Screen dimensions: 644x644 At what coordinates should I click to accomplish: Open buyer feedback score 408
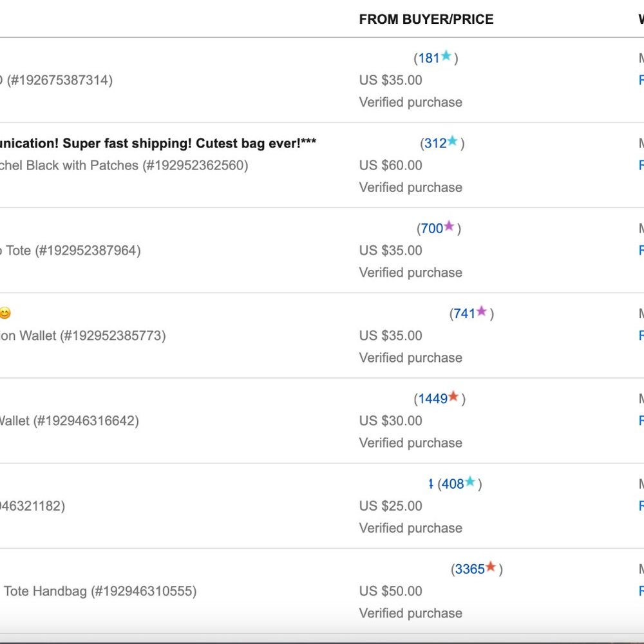[x=453, y=484]
